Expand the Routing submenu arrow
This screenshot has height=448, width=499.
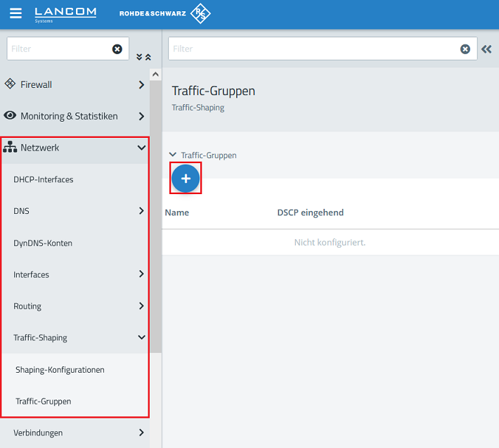tap(141, 306)
